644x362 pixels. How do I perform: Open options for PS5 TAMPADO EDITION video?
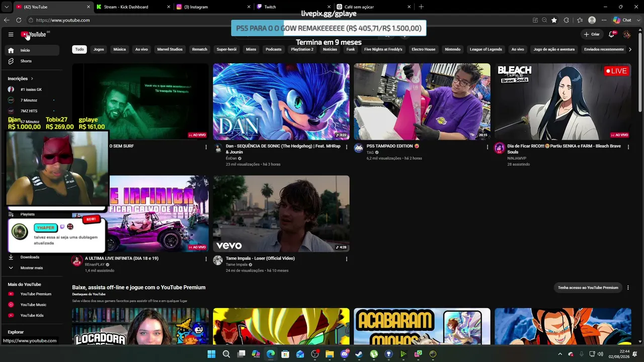[x=487, y=147]
